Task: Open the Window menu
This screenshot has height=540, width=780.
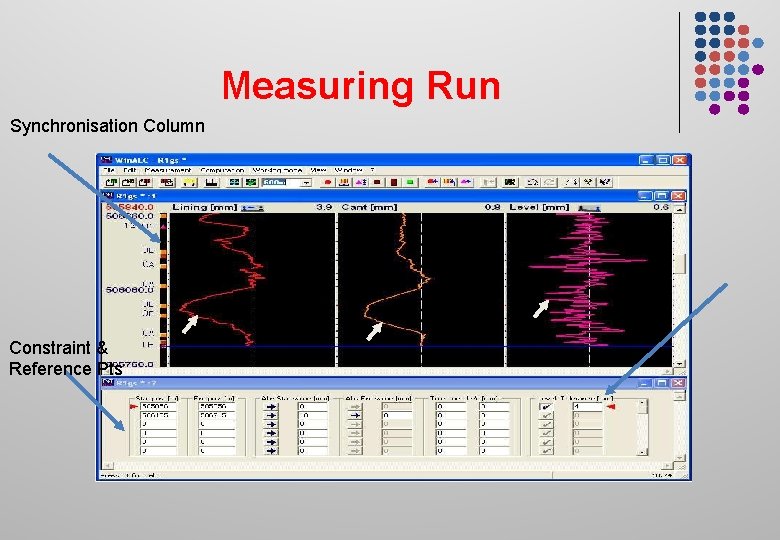Action: 348,171
